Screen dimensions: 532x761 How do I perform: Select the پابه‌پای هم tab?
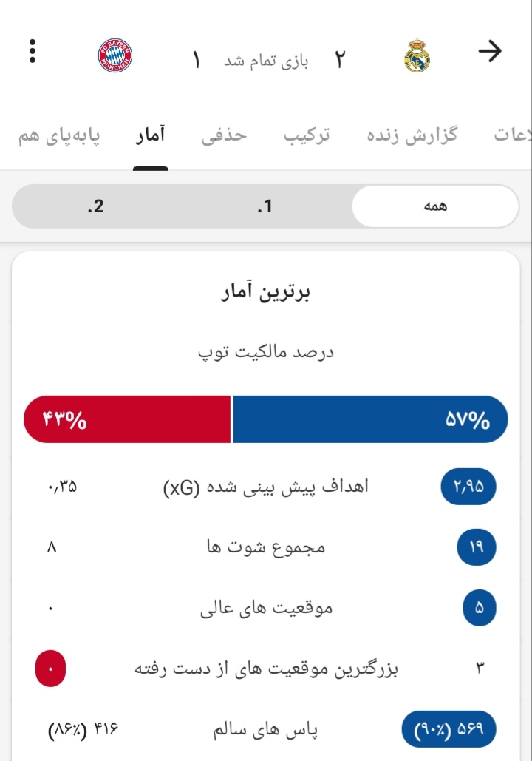59,136
